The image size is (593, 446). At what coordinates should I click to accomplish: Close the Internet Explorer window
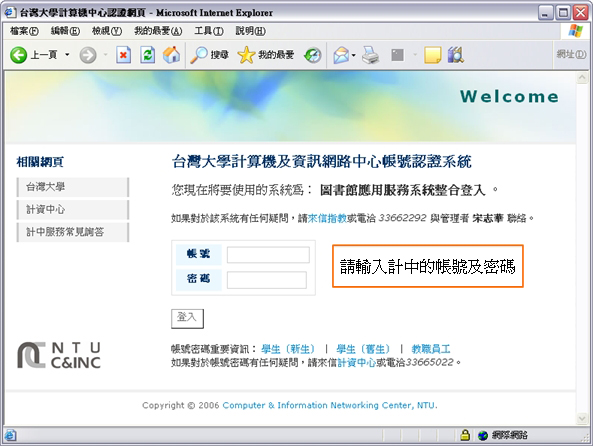(580, 13)
